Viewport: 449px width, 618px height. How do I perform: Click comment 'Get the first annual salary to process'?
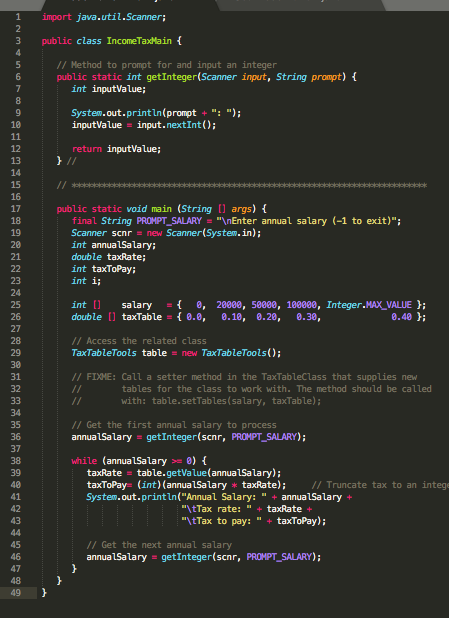pos(174,425)
